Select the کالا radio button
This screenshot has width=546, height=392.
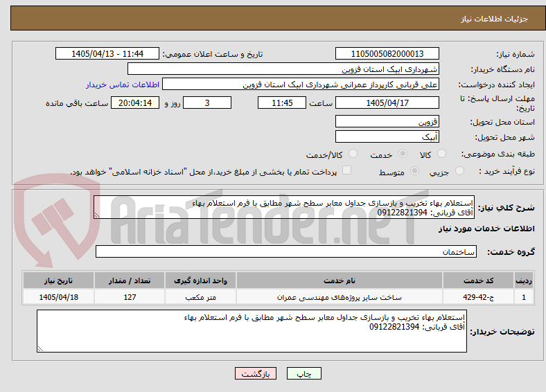tap(441, 154)
